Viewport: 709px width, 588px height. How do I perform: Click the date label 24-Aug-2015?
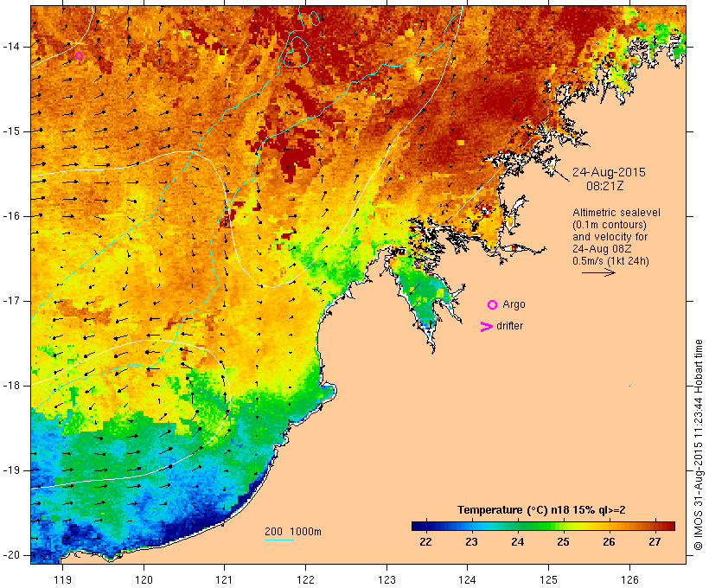(609, 172)
